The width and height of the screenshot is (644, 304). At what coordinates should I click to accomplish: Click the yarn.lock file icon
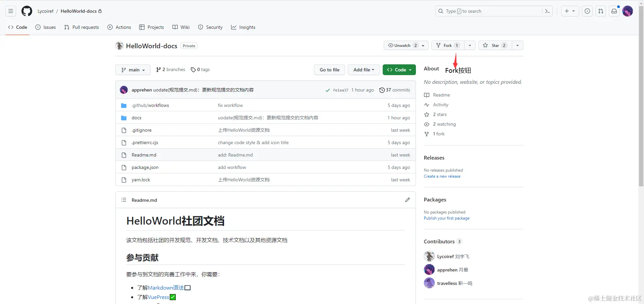tap(124, 180)
